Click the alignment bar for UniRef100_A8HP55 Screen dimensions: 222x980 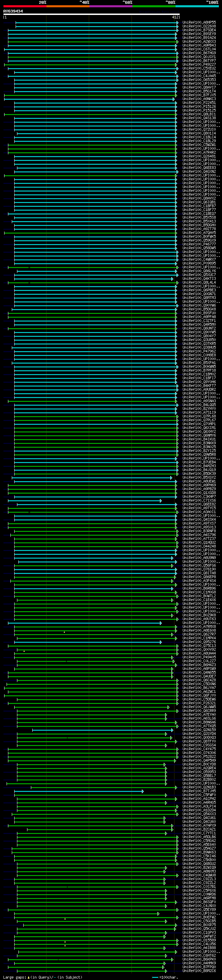97,23
